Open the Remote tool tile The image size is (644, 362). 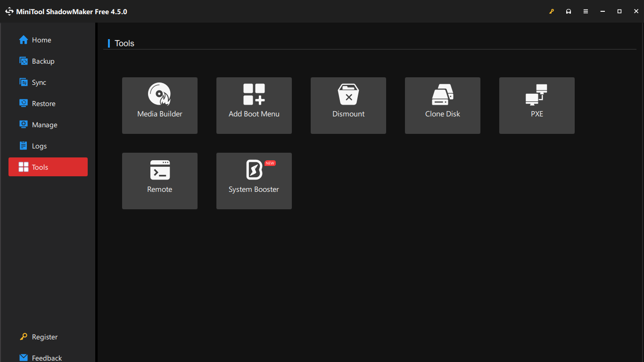(159, 181)
